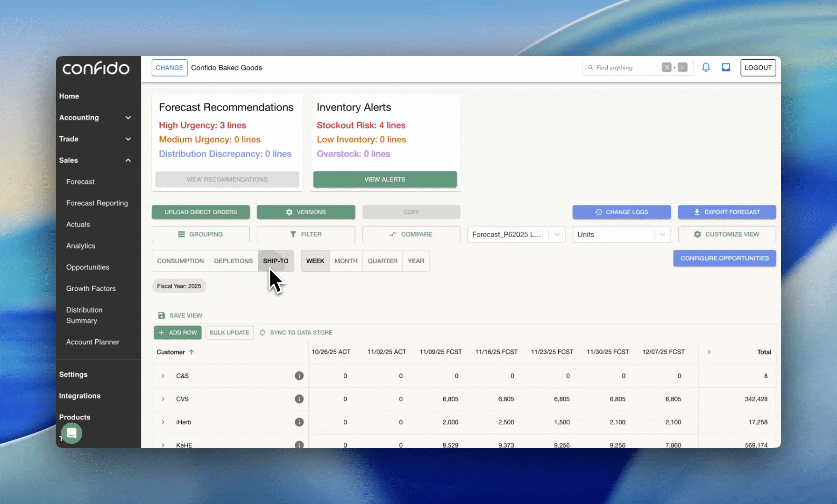Click View Recommendations button
837x504 pixels.
tap(227, 180)
